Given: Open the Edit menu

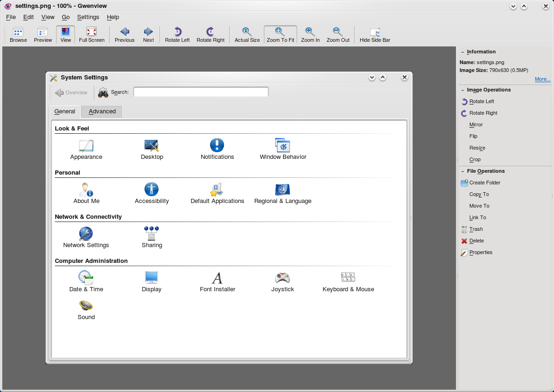Looking at the screenshot, I should click(x=28, y=17).
